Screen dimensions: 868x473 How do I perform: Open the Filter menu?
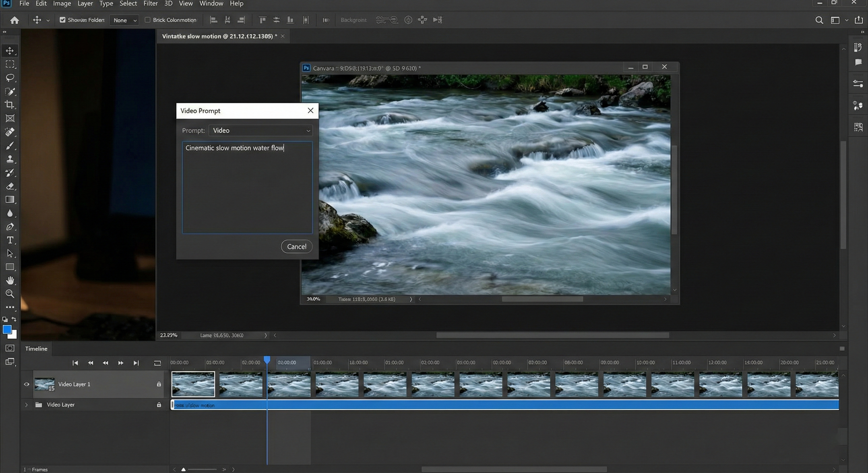[x=150, y=4]
